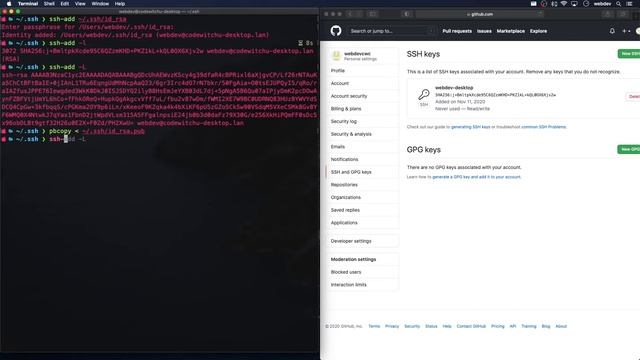Focus the Search or jump to field
Image resolution: width=640 pixels, height=360 pixels.
(391, 31)
